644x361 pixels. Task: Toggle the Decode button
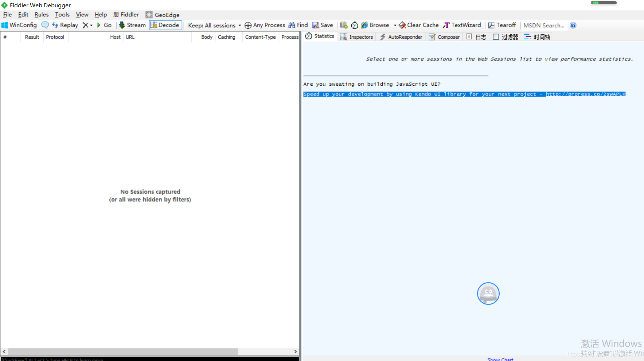click(165, 25)
